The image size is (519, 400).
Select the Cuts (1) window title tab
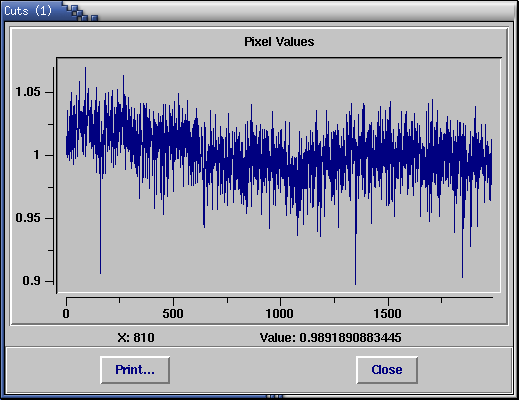coord(28,11)
